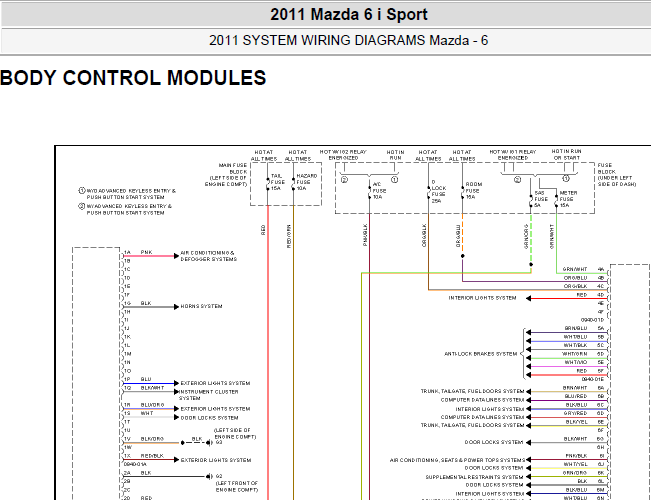The height and width of the screenshot is (500, 651).
Task: Click 'INSTRUMENT CLUSTER SYSTEM' label
Action: [x=208, y=395]
